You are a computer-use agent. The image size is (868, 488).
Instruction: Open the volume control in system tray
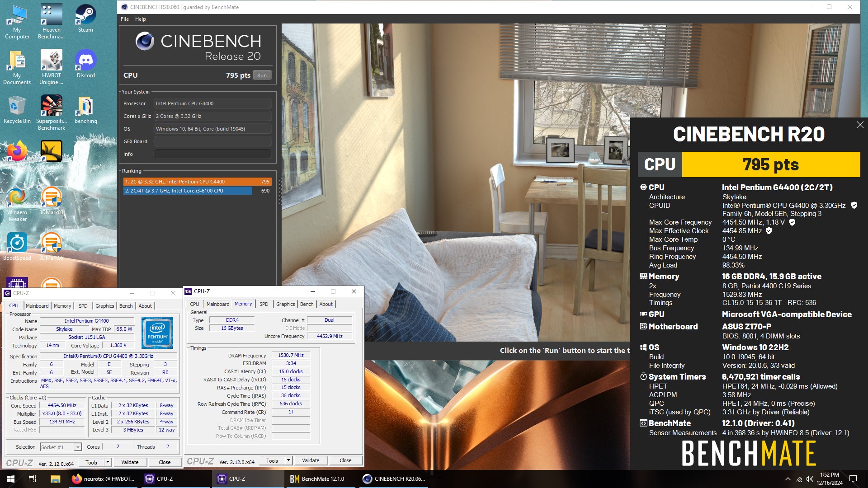[810, 479]
